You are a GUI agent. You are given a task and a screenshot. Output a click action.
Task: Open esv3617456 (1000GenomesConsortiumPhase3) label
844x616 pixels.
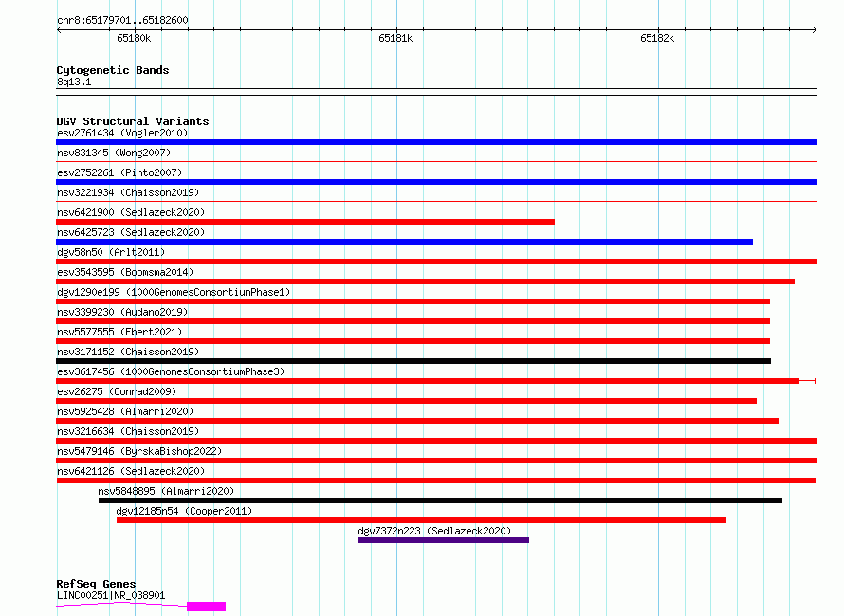point(171,371)
